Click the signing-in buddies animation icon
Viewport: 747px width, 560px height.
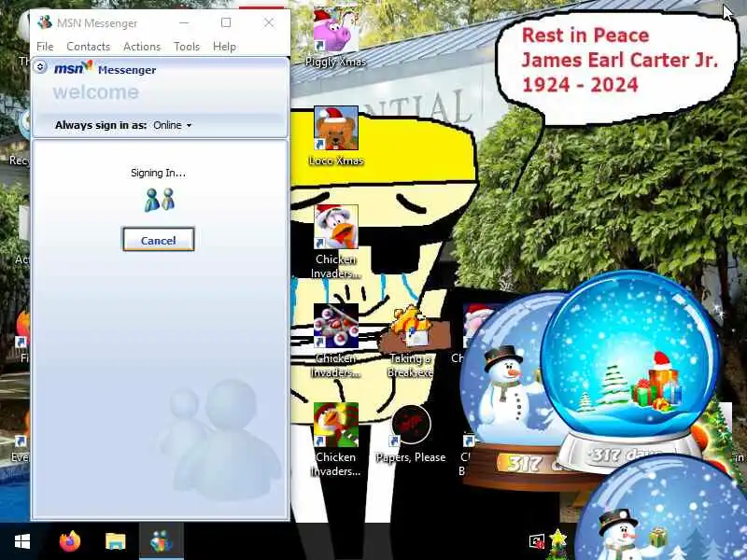coord(159,200)
